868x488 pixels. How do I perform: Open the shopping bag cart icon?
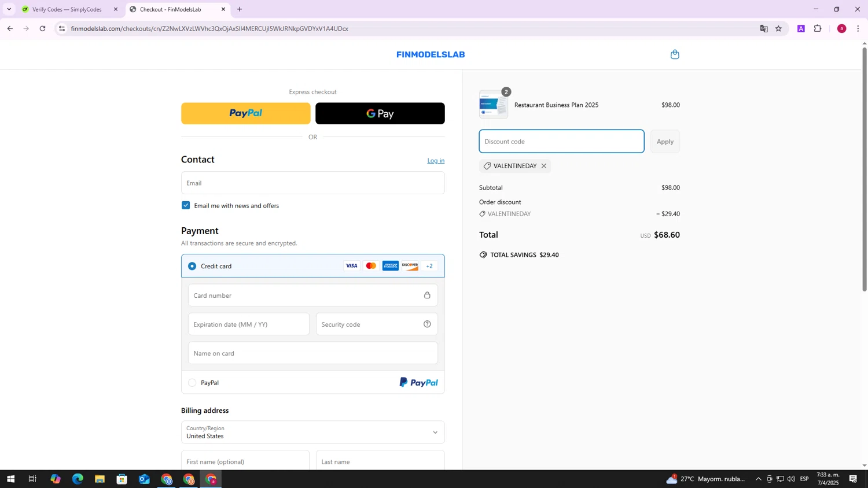click(675, 54)
